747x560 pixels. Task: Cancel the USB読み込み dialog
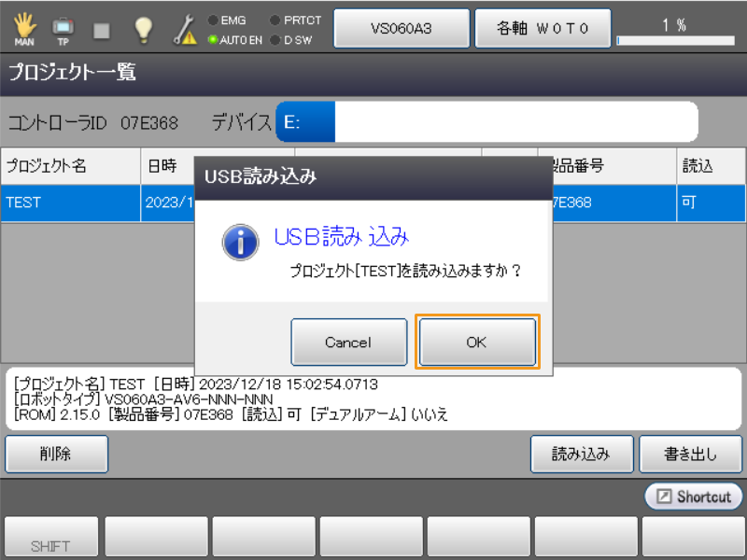pyautogui.click(x=348, y=342)
